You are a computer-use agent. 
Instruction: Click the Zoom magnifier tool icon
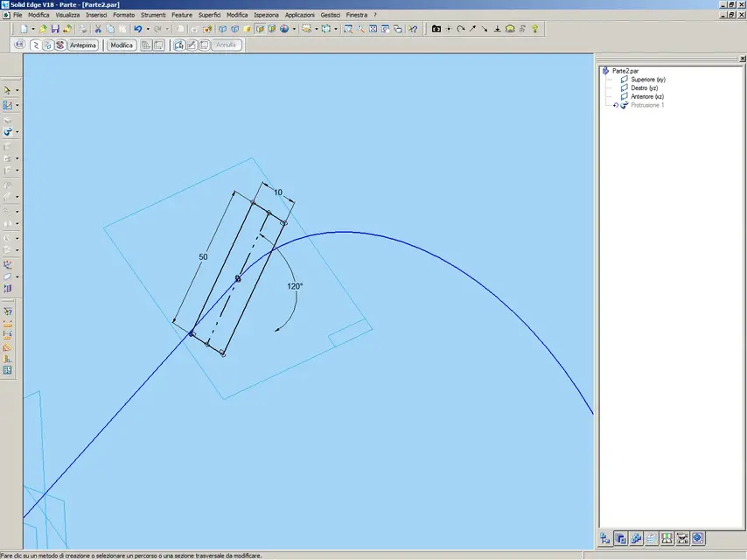click(360, 29)
